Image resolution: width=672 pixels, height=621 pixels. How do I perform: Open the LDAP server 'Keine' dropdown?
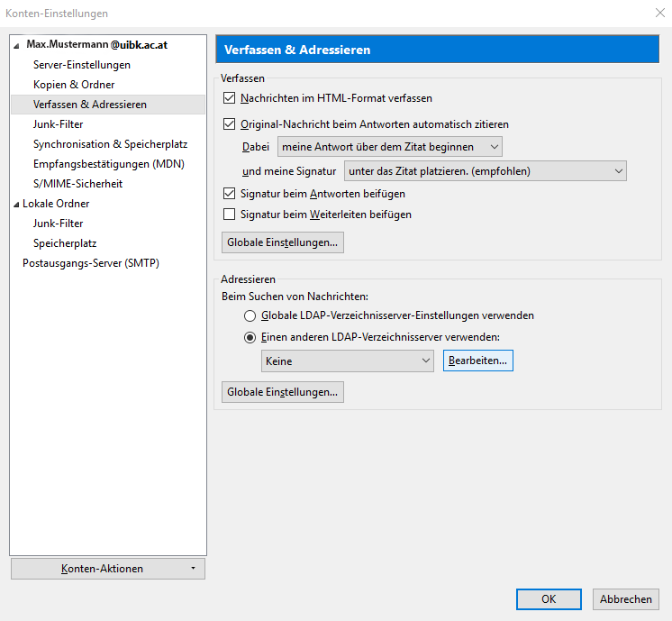click(347, 361)
